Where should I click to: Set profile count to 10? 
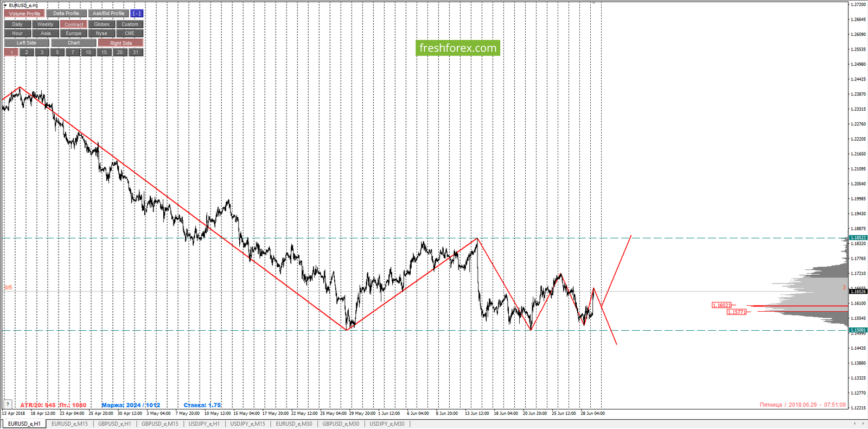[x=88, y=53]
